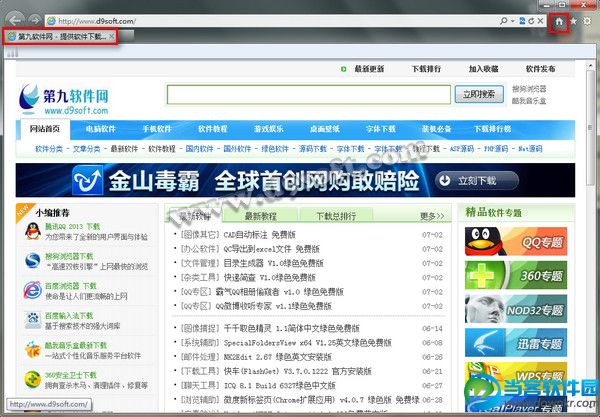The height and width of the screenshot is (417, 600).
Task: Open SpecialFoldersView x64 entry
Action: tap(308, 343)
